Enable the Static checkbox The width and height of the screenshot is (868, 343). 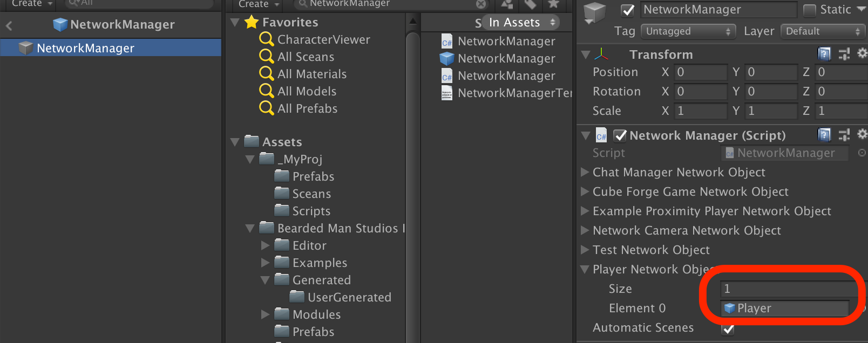click(810, 10)
